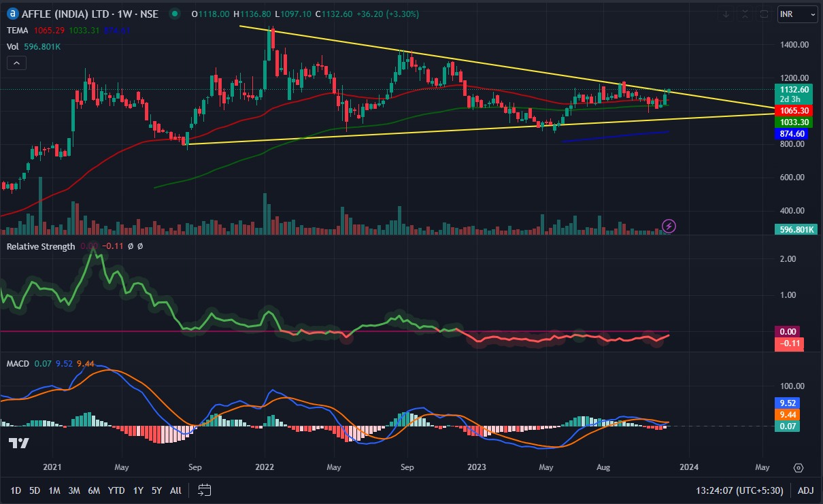Click the 2024 label on time axis
This screenshot has height=504, width=823.
pos(688,468)
